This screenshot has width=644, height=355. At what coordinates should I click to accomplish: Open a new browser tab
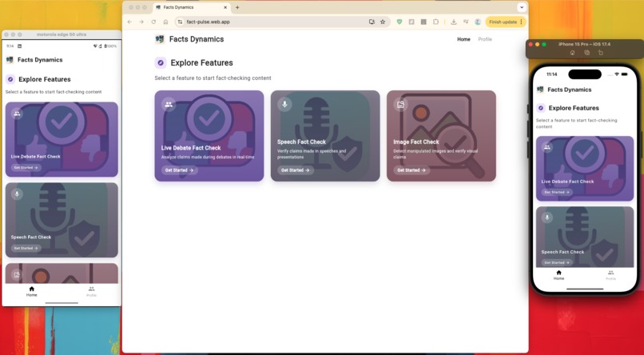point(237,7)
